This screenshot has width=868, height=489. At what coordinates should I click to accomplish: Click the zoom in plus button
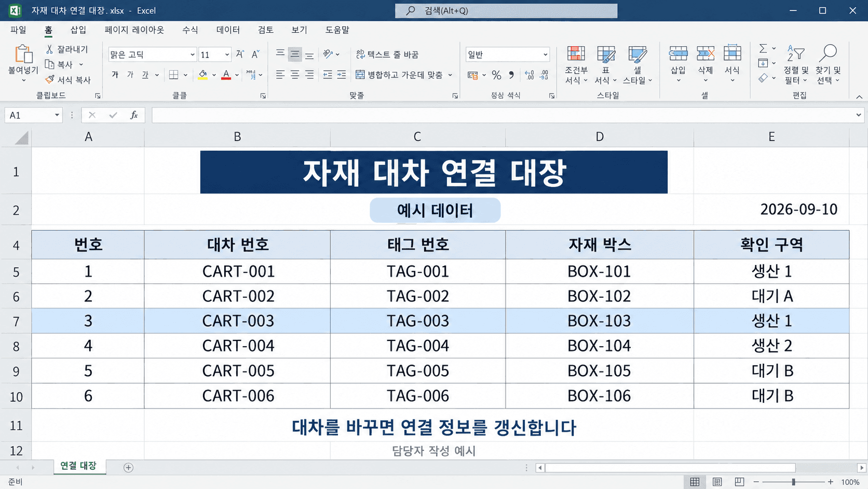(831, 482)
